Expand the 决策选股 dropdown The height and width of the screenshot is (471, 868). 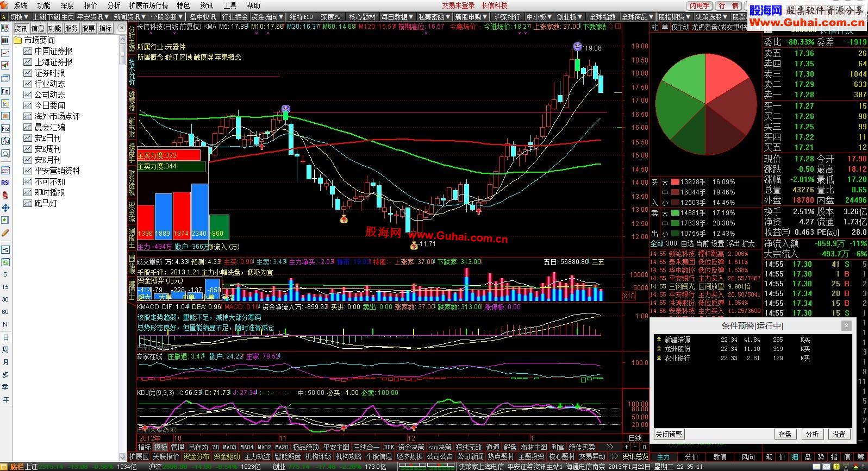pyautogui.click(x=711, y=17)
